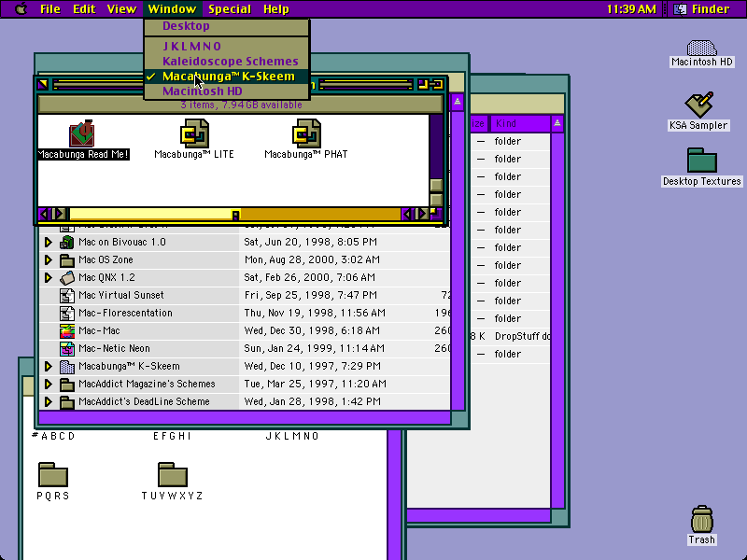
Task: Click the Macabunga window resize grow box
Action: pos(436,214)
